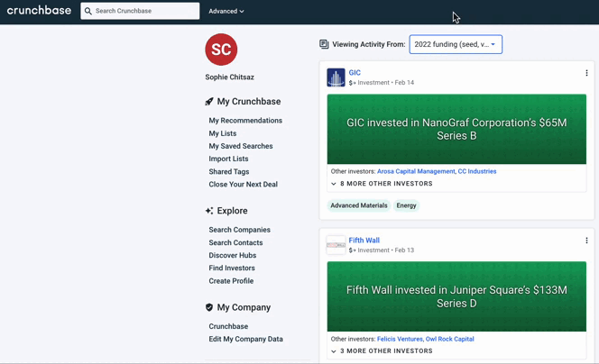Click the SC profile avatar

pyautogui.click(x=221, y=50)
